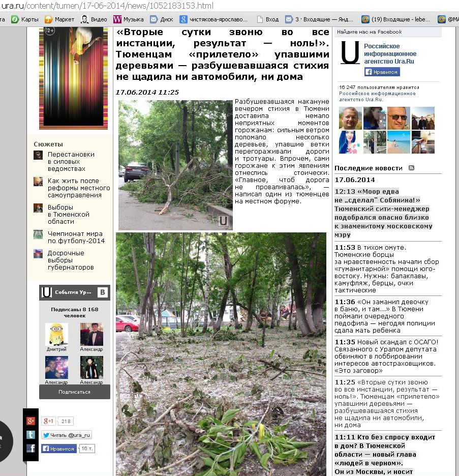
Task: Open the '(19) Входящие - lebe' mail bookmark
Action: pyautogui.click(x=396, y=19)
